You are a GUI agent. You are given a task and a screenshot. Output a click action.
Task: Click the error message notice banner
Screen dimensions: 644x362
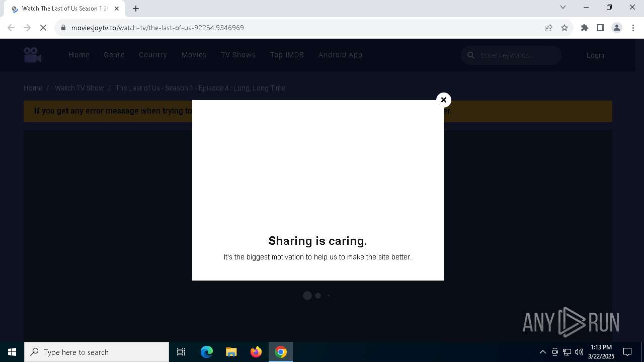click(x=318, y=111)
